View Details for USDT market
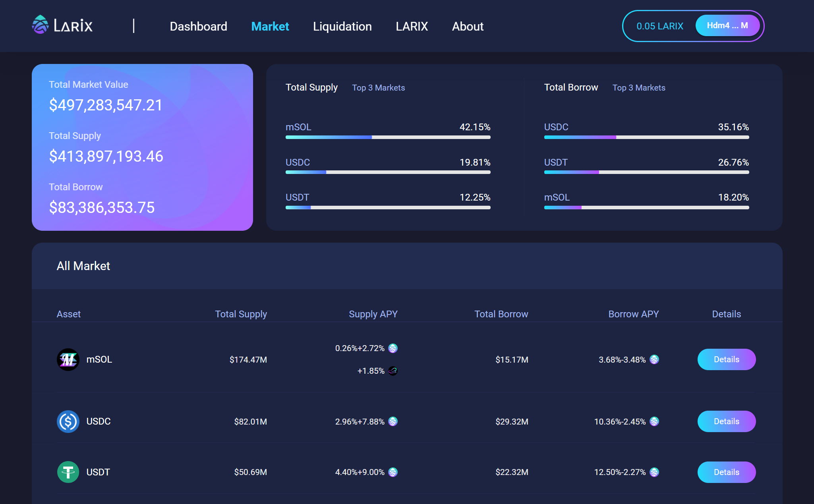814x504 pixels. click(726, 472)
